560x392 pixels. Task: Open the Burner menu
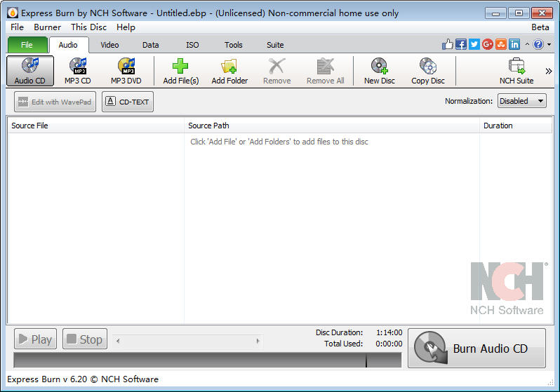48,27
